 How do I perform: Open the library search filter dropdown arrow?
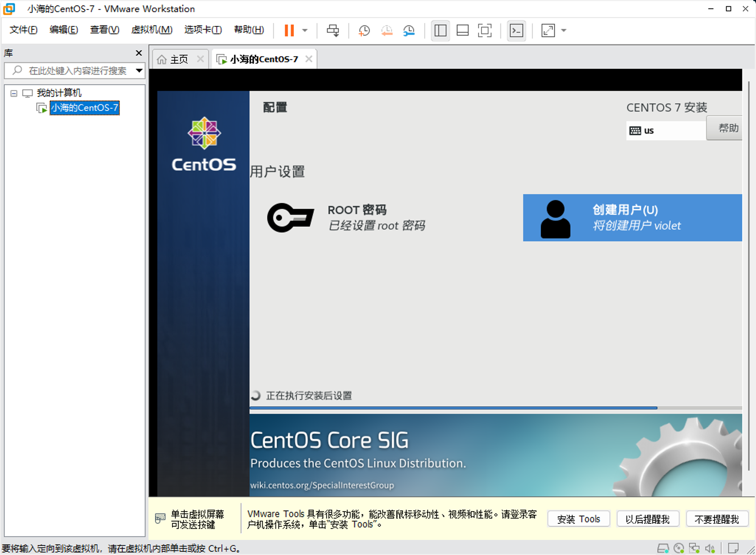point(139,70)
